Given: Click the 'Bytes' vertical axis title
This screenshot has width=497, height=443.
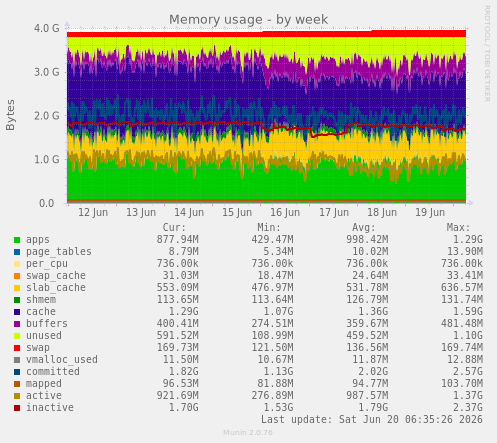Looking at the screenshot, I should [x=10, y=115].
